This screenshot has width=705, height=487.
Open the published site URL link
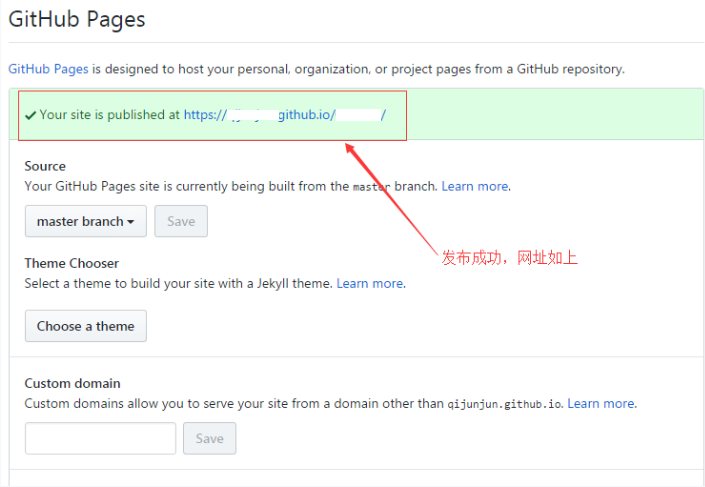click(285, 115)
